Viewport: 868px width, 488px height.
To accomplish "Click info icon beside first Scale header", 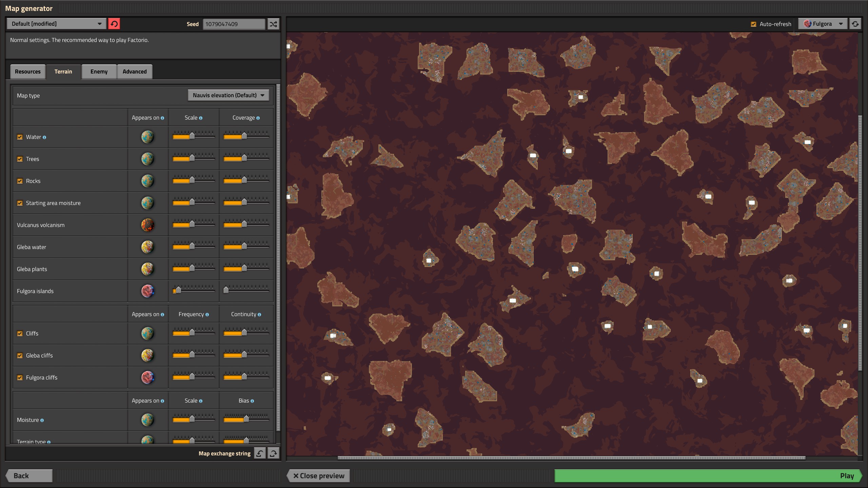I will pyautogui.click(x=201, y=118).
